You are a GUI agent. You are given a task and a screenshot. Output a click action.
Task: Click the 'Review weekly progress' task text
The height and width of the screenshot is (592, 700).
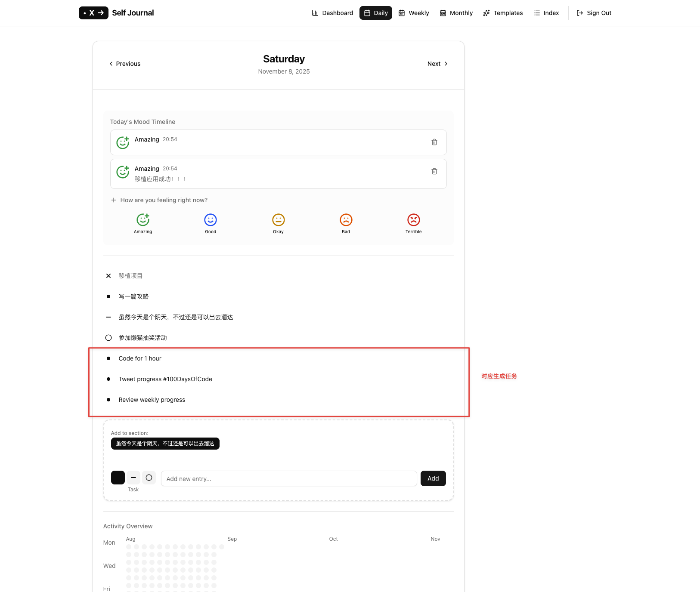(152, 400)
